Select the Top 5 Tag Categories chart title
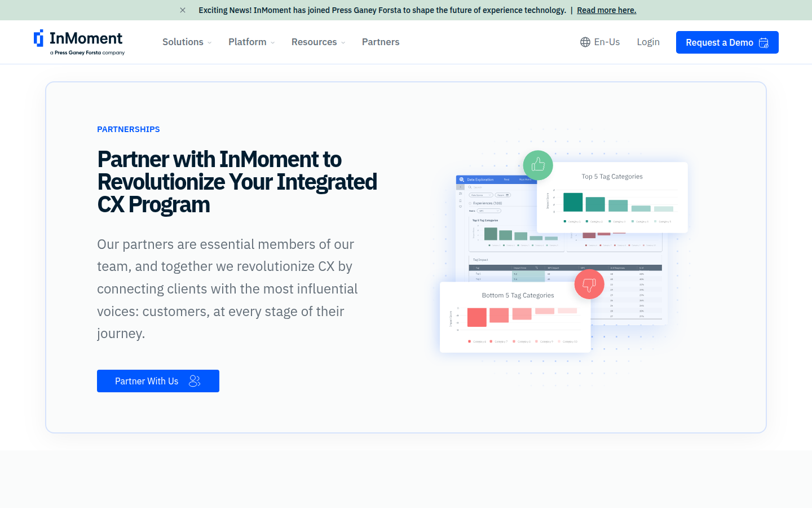Viewport: 812px width, 508px height. (x=612, y=177)
